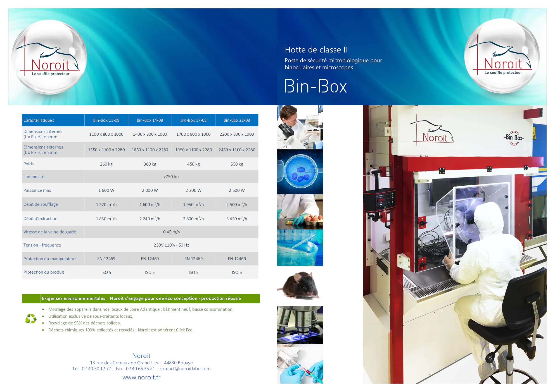
Task: Select the ">750 lux" value
Action: tap(171, 177)
